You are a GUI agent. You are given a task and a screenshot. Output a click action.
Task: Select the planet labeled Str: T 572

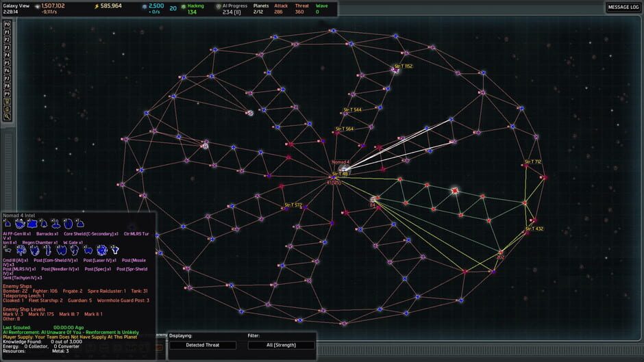click(x=286, y=209)
